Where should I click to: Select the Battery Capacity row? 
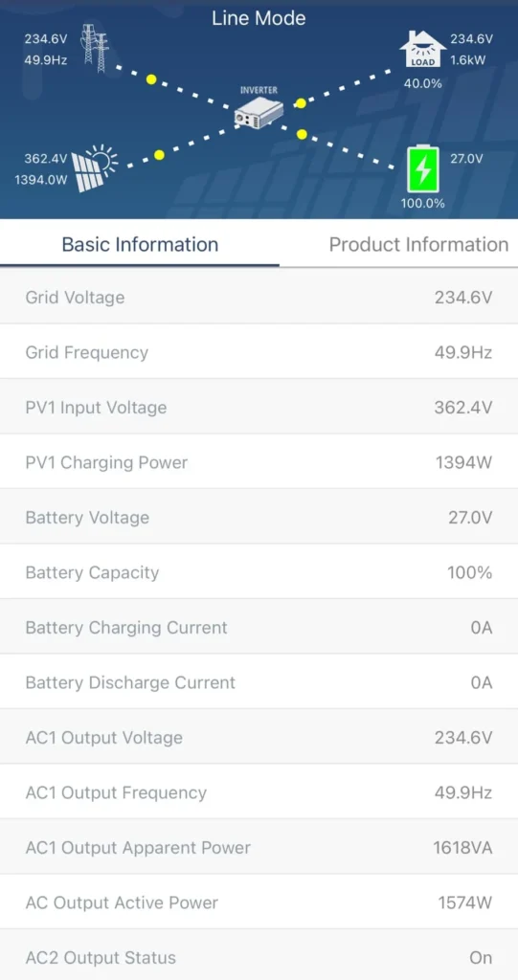pos(259,572)
